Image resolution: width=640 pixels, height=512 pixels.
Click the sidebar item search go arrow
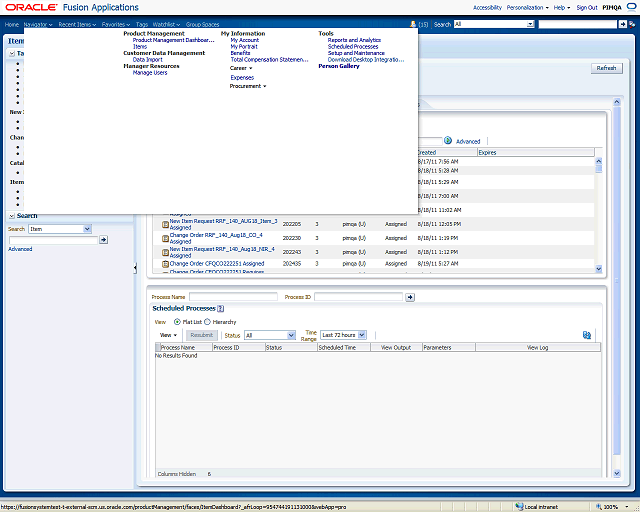[103, 240]
